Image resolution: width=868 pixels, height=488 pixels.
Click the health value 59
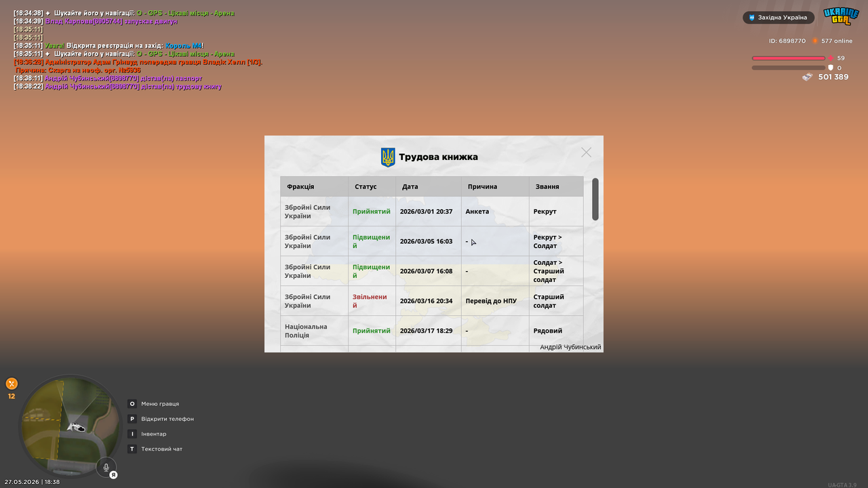841,58
